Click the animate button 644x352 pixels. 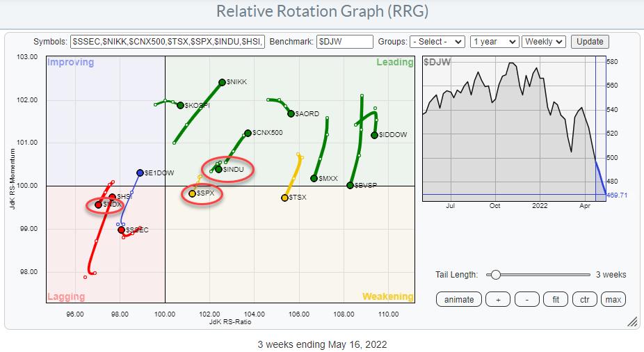click(459, 299)
